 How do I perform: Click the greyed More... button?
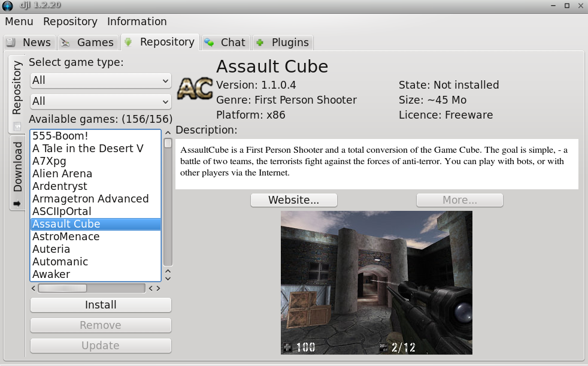click(460, 200)
